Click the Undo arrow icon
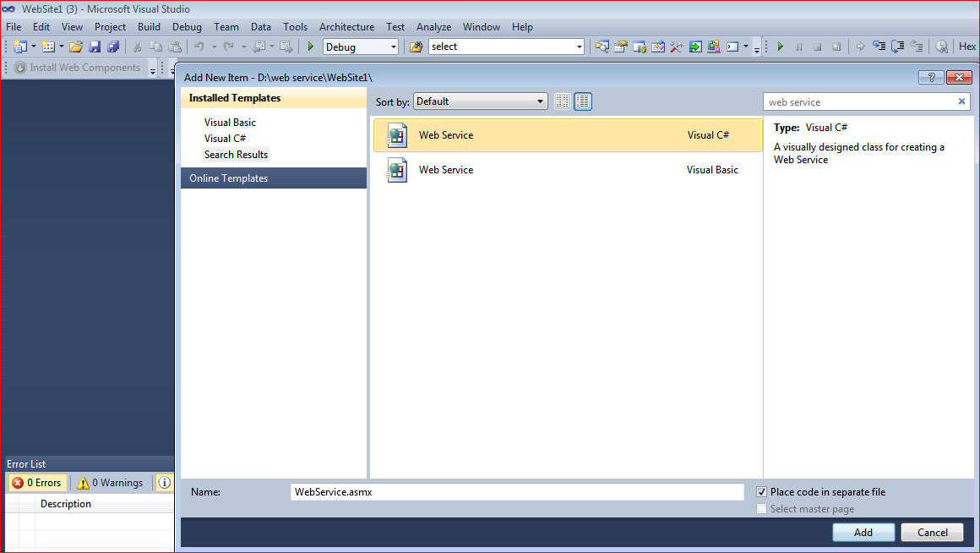This screenshot has height=553, width=980. [199, 47]
